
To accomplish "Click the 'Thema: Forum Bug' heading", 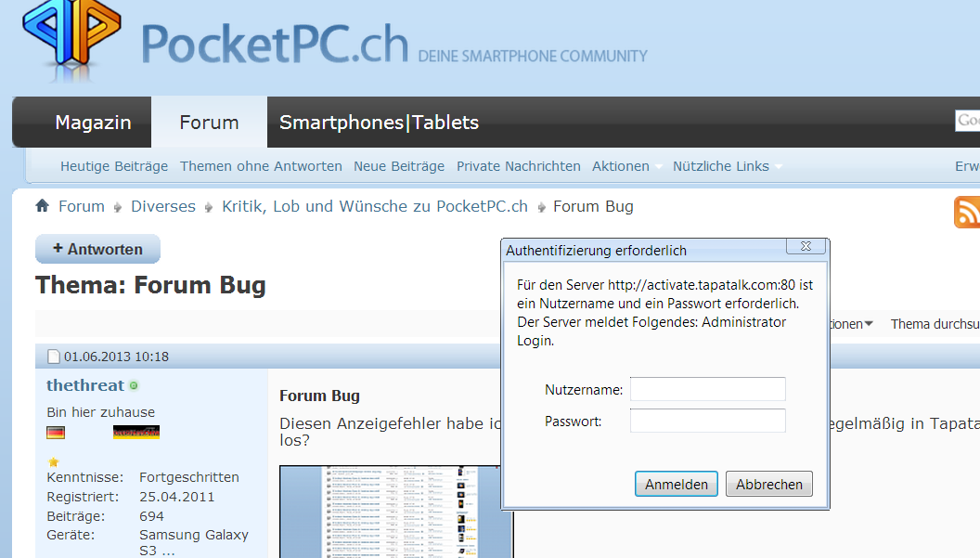I will pyautogui.click(x=150, y=285).
